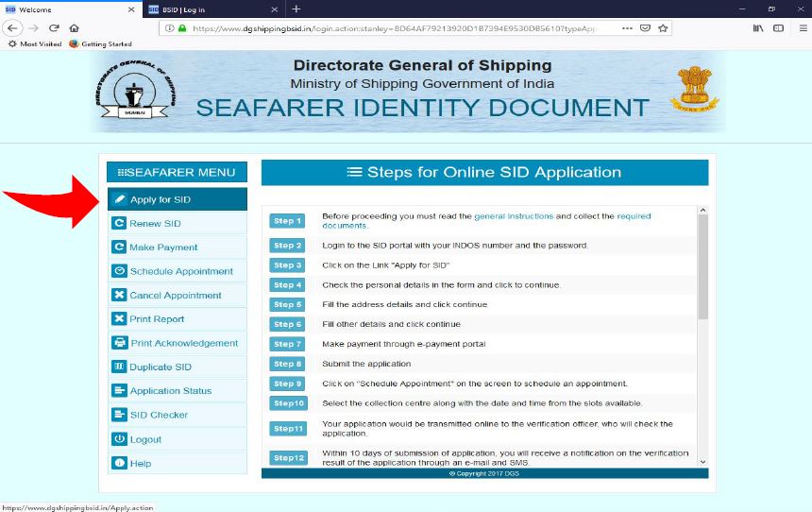The width and height of the screenshot is (812, 512).
Task: Switch to the Welcome tab
Action: (x=71, y=9)
